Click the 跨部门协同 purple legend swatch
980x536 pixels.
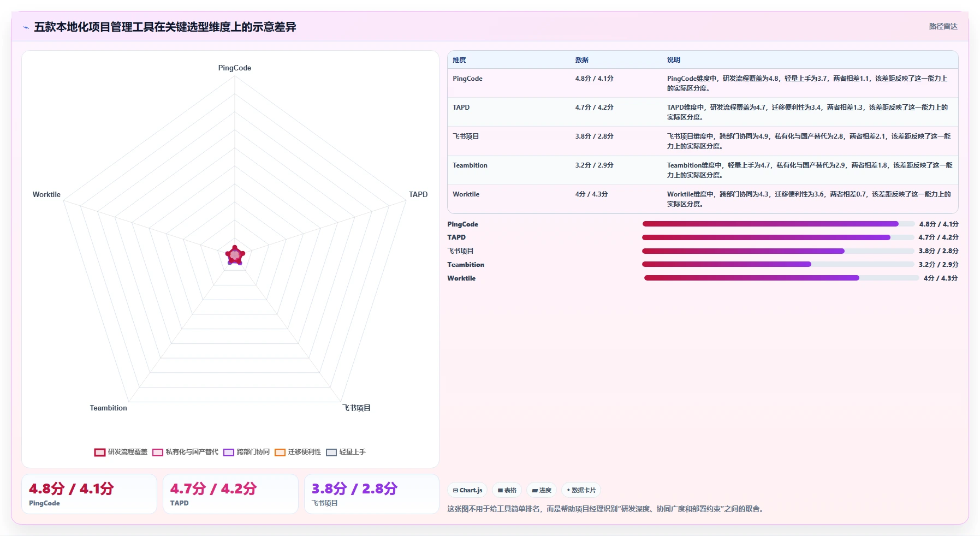[228, 452]
